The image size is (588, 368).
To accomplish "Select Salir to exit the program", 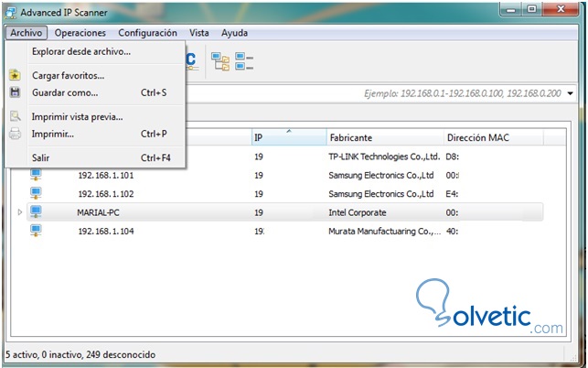I will point(96,157).
